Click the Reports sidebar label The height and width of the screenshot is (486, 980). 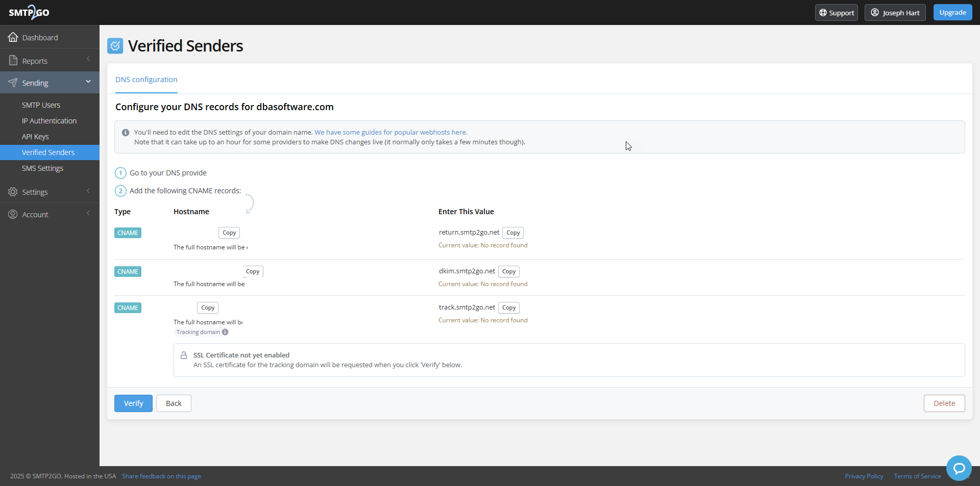click(35, 61)
